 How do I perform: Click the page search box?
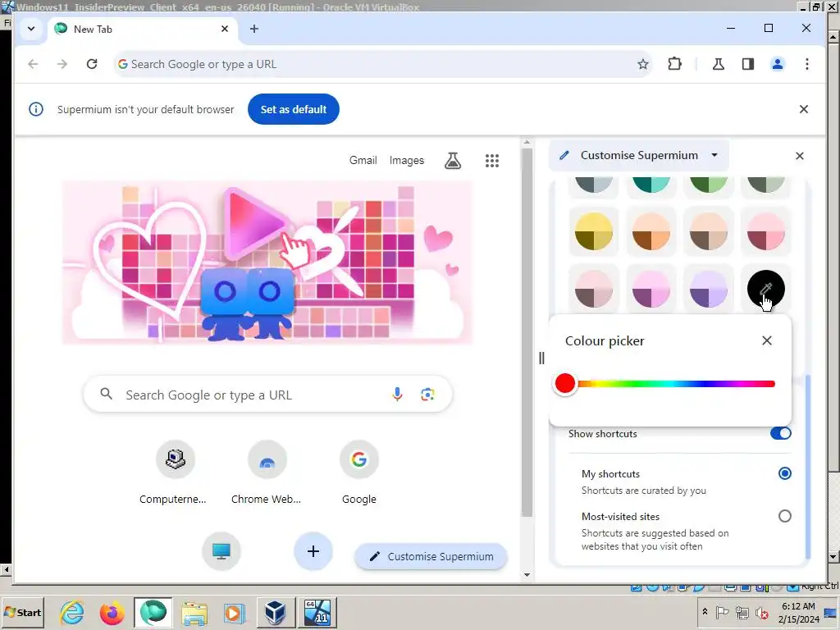tap(268, 395)
